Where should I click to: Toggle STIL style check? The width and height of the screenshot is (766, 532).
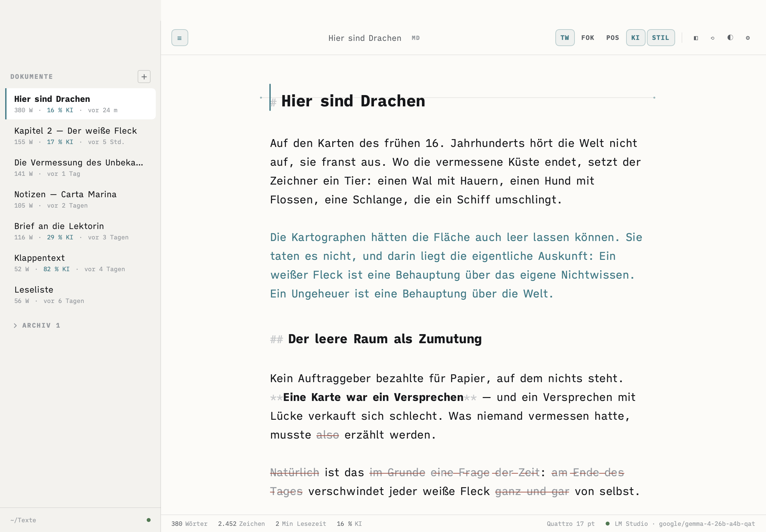point(661,38)
